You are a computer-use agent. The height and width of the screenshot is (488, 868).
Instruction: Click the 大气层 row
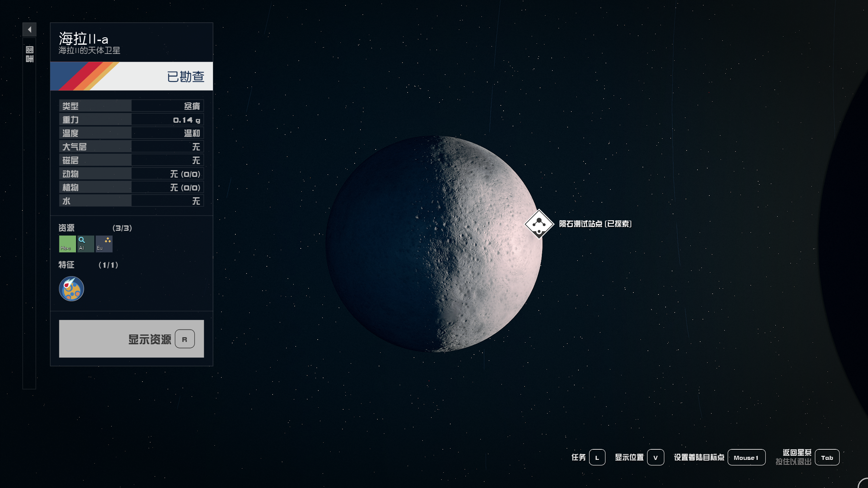[x=132, y=146]
